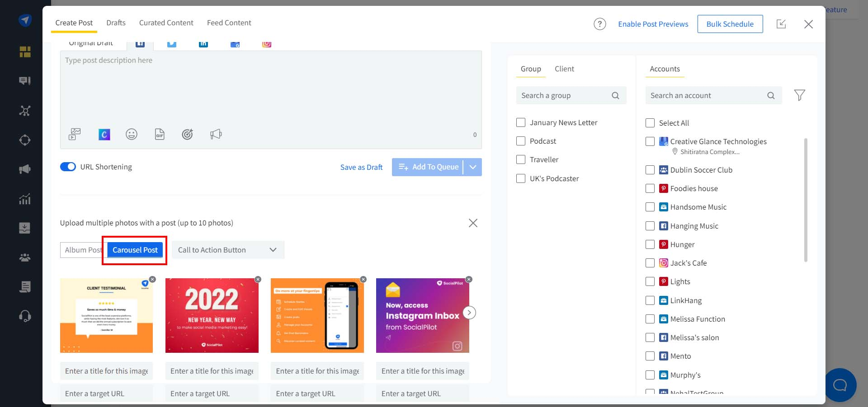
Task: Check the Hanging Music account
Action: (x=650, y=226)
